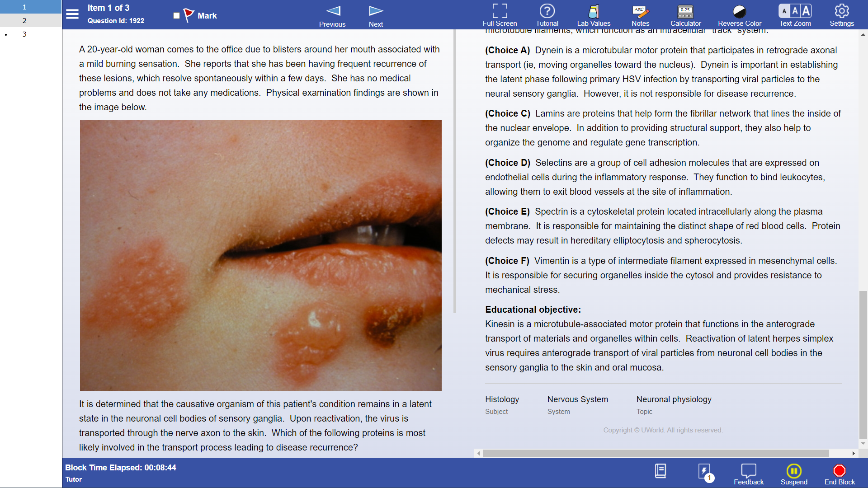This screenshot has height=488, width=868.
Task: Launch the Calculator tool
Action: [x=685, y=15]
